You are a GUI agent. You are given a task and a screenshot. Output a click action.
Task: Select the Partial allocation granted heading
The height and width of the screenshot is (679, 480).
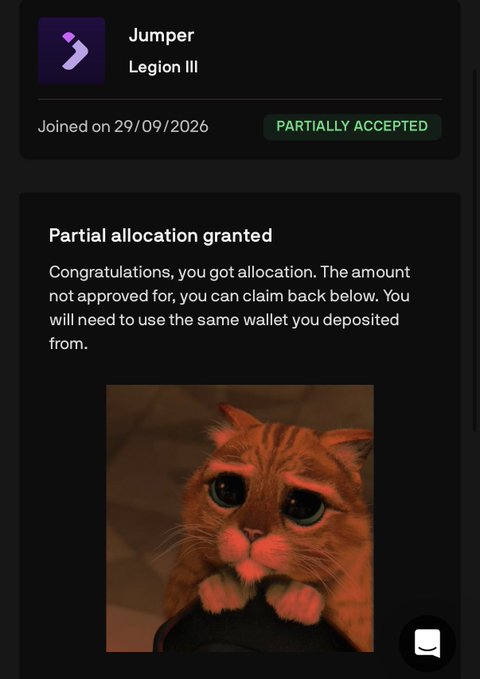point(160,236)
